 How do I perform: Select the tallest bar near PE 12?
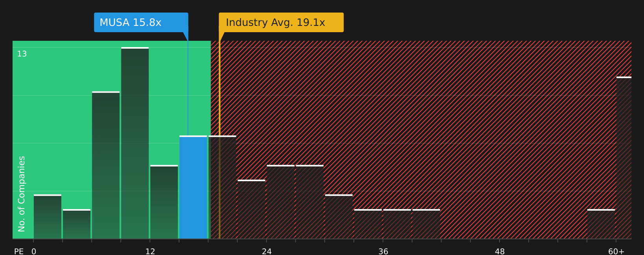coord(135,143)
